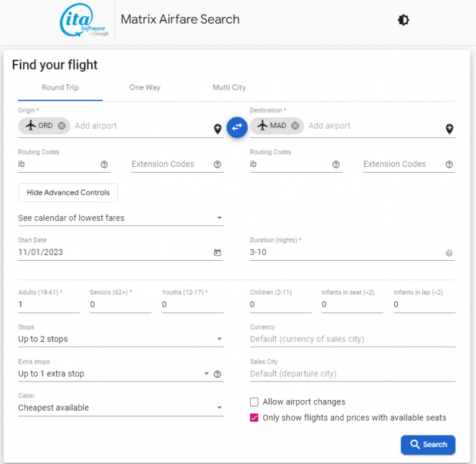The height and width of the screenshot is (464, 476).
Task: Click the ITA Software logo
Action: pyautogui.click(x=85, y=22)
